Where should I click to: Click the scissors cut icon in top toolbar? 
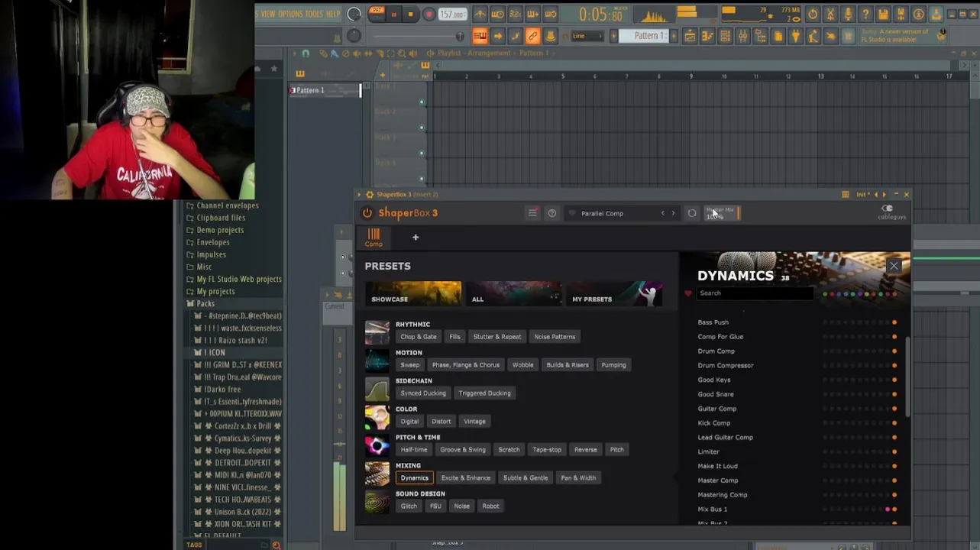point(830,15)
